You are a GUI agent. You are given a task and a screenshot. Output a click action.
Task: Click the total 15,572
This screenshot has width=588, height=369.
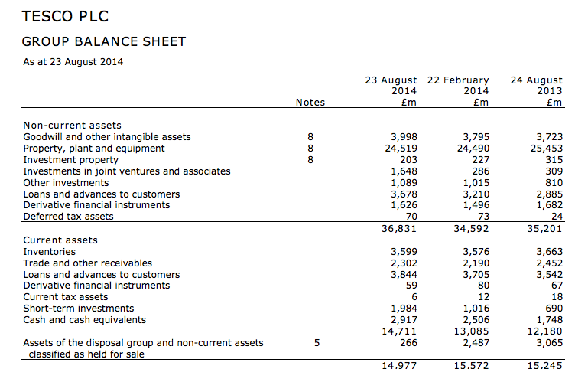[x=471, y=365]
